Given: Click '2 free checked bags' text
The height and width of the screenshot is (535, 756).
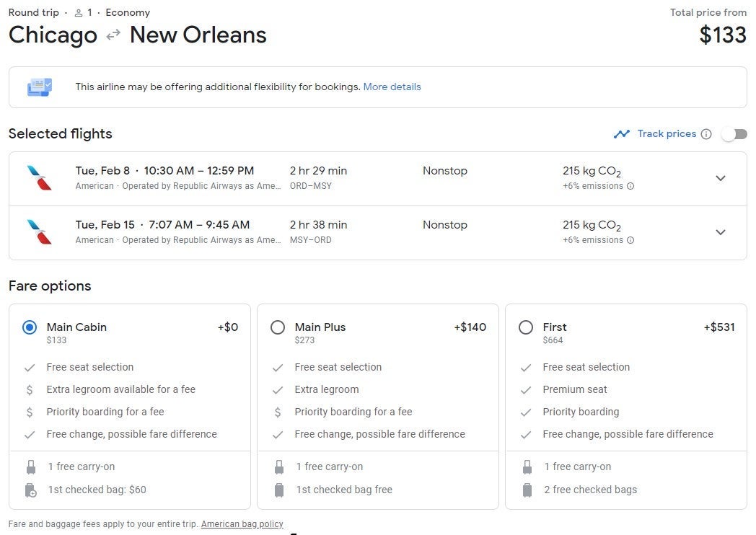Looking at the screenshot, I should tap(591, 490).
